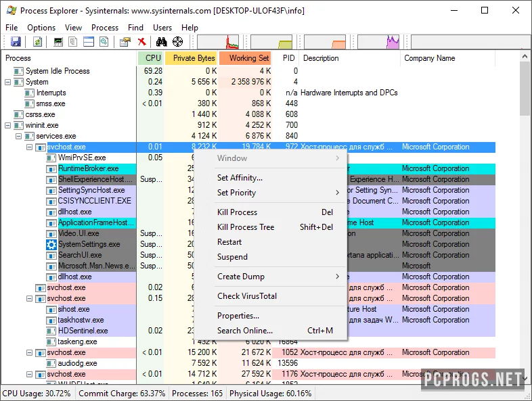532x401 pixels.
Task: Click the red X Kill Process icon
Action: click(x=142, y=42)
